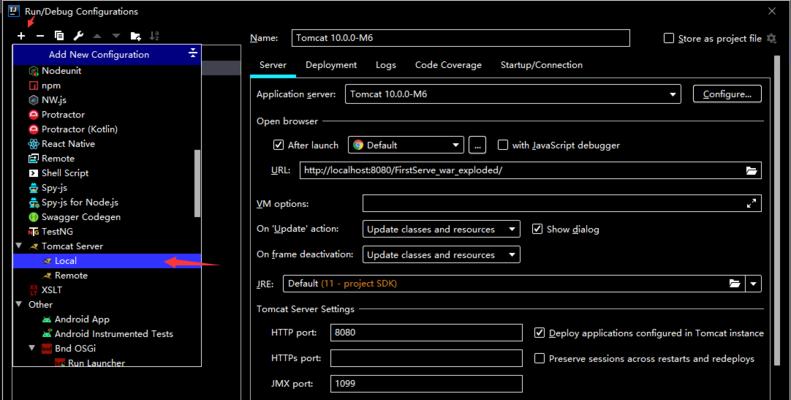Toggle Deploy applications configured in Tomcat instance
791x400 pixels.
[x=540, y=333]
